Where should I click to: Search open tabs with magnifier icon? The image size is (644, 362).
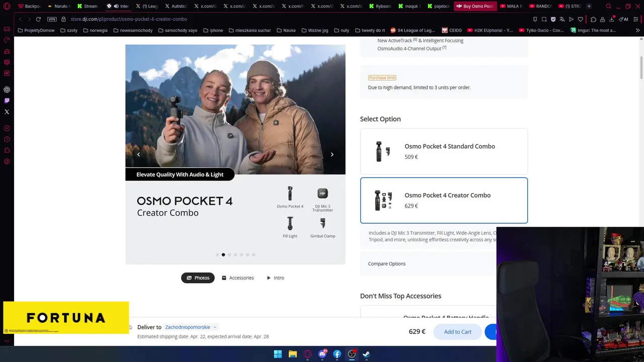click(609, 6)
